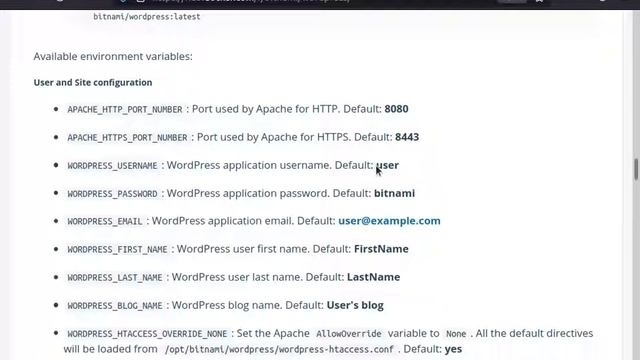Select the WORDPRESS_PASSWORD variable name
The width and height of the screenshot is (640, 360).
pyautogui.click(x=112, y=194)
